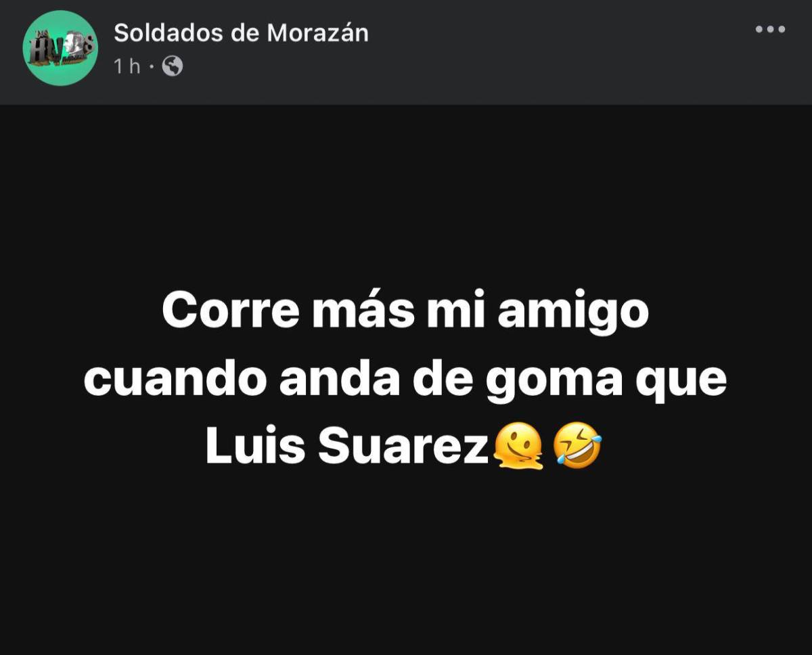Open the Soldados de Morazán profile picture
The width and height of the screenshot is (812, 655).
(x=60, y=48)
